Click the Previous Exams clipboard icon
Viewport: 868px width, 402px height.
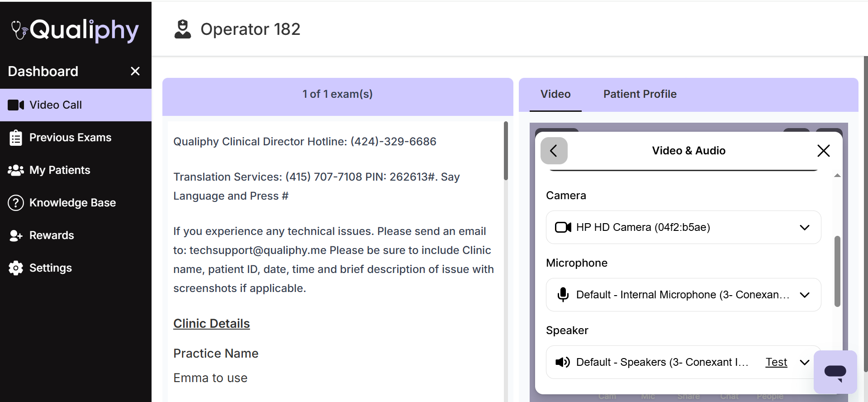pos(16,138)
